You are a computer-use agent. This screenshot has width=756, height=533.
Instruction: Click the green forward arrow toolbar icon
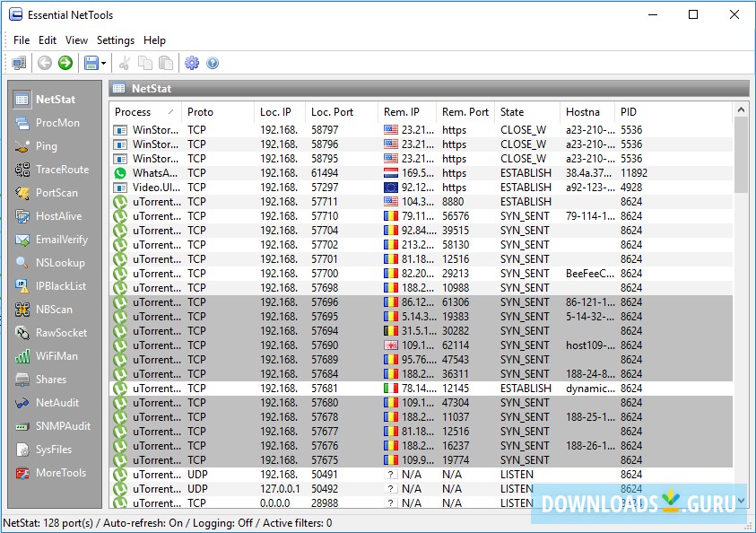(65, 63)
